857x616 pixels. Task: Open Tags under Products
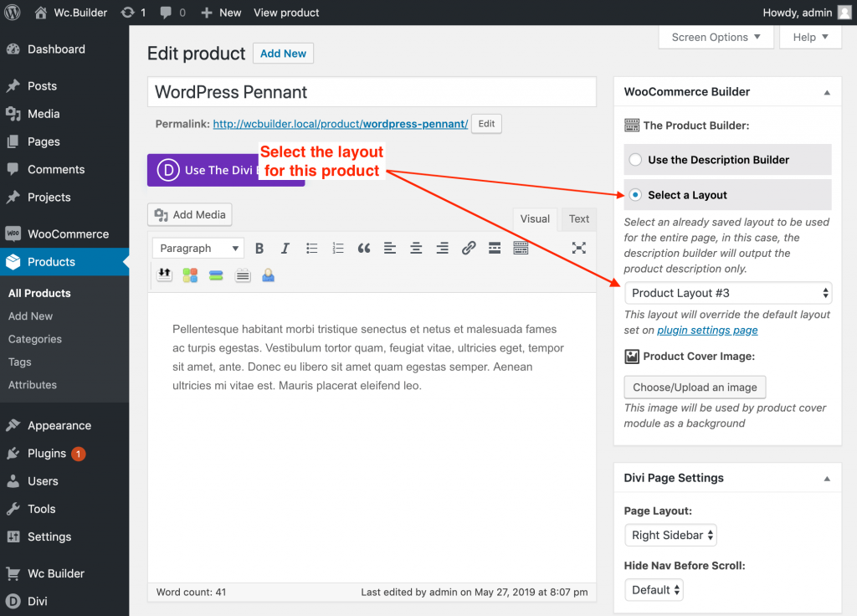click(20, 362)
